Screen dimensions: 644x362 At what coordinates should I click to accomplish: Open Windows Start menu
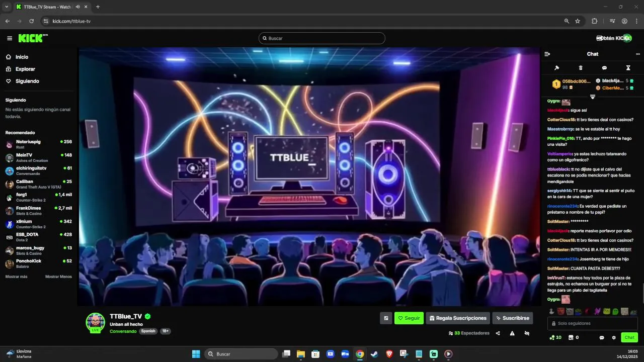(196, 354)
